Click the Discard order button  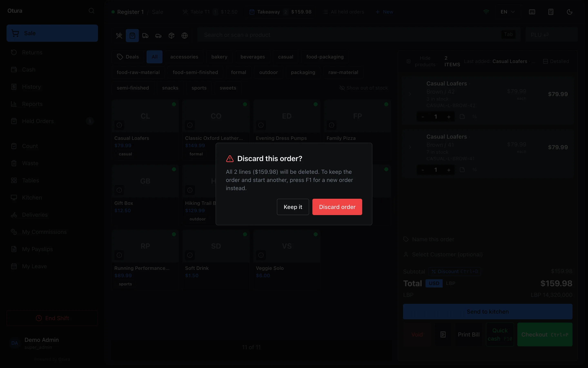pyautogui.click(x=337, y=207)
